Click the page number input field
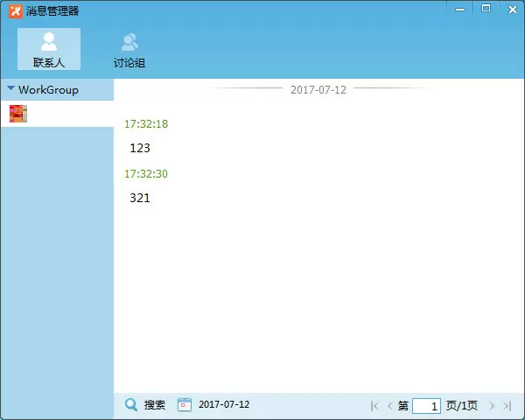Viewport: 525px width, 420px height. [427, 406]
